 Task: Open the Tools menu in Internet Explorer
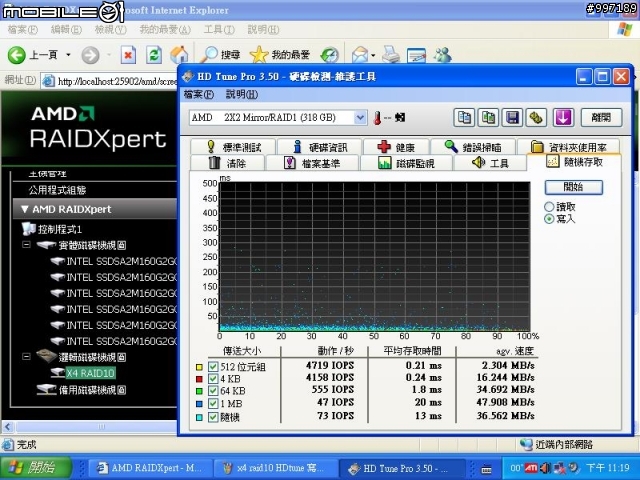pos(219,29)
